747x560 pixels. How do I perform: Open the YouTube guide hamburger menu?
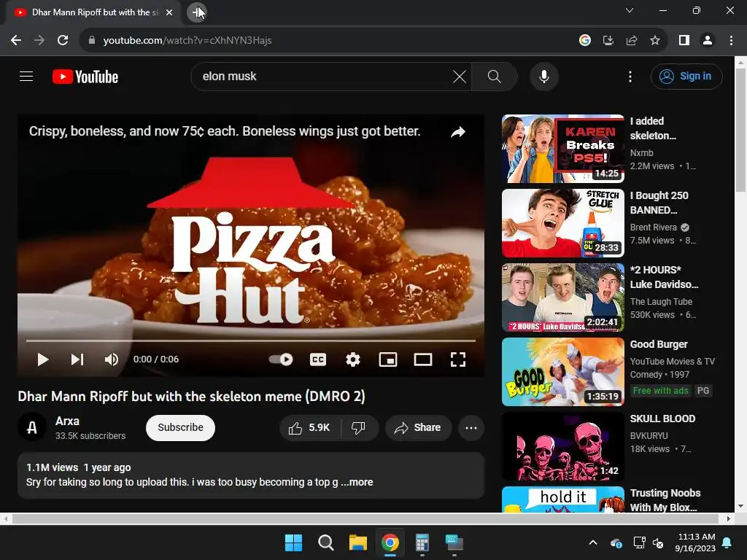(x=26, y=76)
